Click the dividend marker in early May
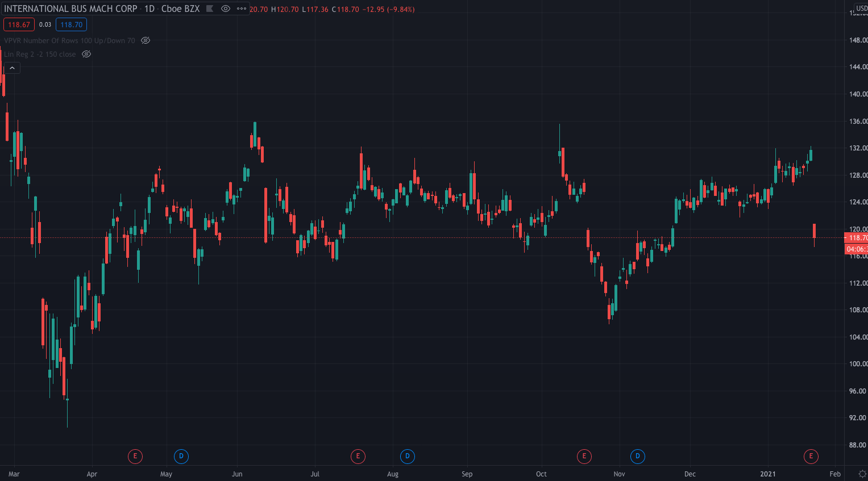Image resolution: width=868 pixels, height=481 pixels. [181, 456]
